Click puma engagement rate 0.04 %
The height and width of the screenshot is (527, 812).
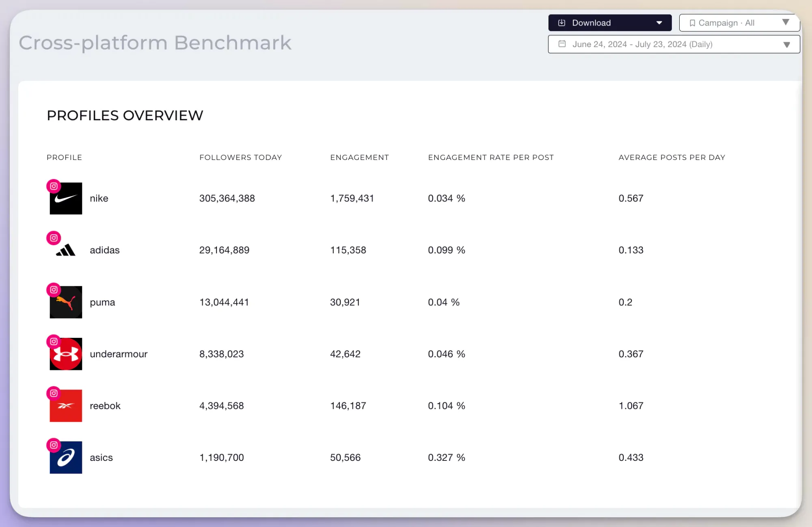click(x=444, y=302)
